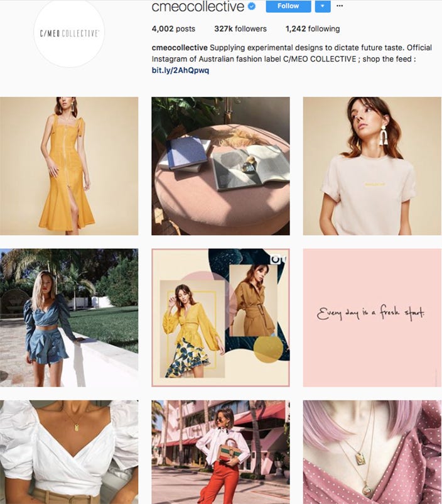The image size is (442, 504).
Task: Open the C/MEO Collective profile picture
Action: (70, 33)
